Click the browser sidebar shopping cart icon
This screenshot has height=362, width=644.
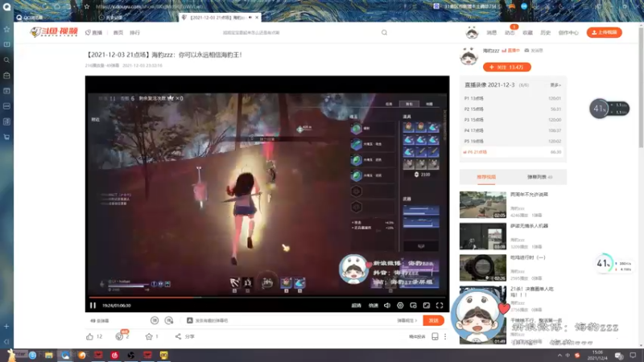tap(6, 137)
